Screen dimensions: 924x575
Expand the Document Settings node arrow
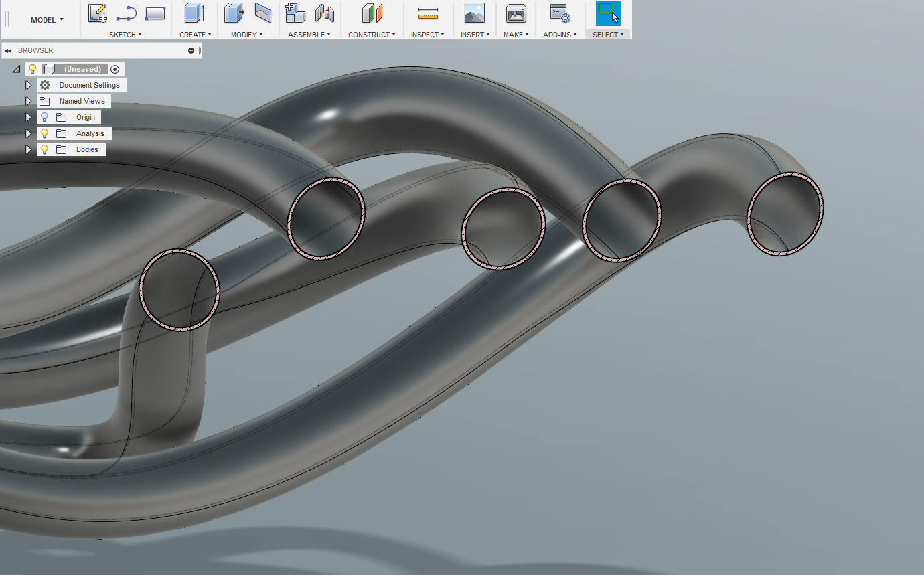click(x=28, y=85)
